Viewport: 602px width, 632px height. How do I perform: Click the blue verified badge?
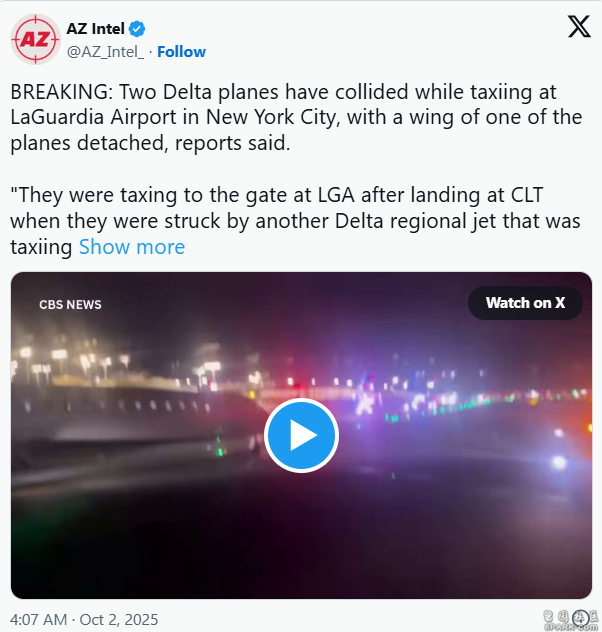(x=137, y=29)
